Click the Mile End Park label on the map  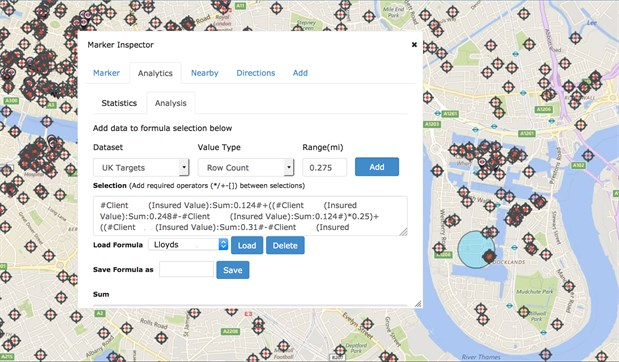pyautogui.click(x=394, y=12)
